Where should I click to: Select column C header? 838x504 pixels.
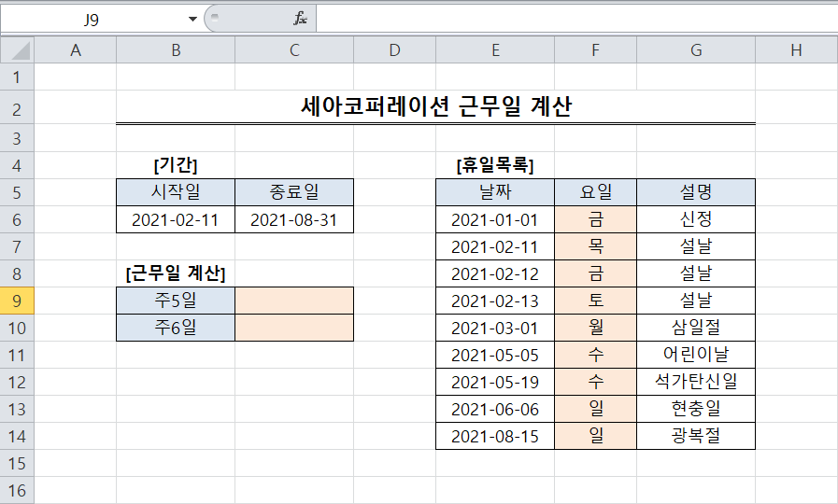click(x=294, y=50)
